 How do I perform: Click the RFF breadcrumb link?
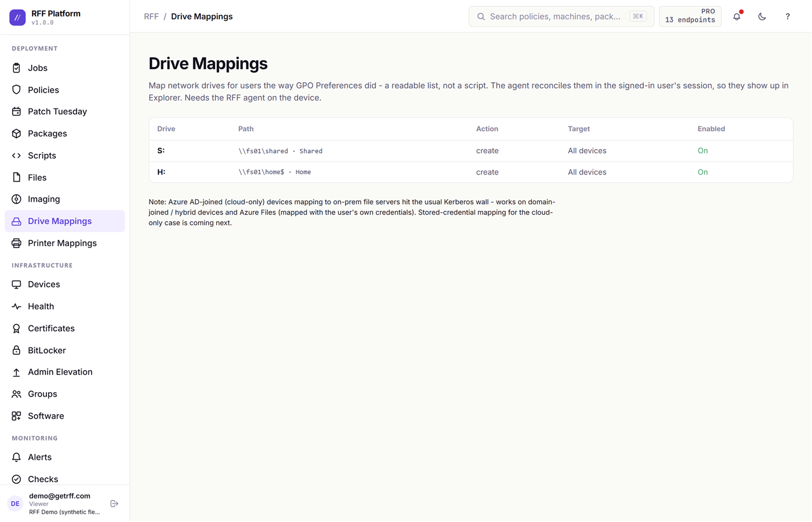pos(151,16)
